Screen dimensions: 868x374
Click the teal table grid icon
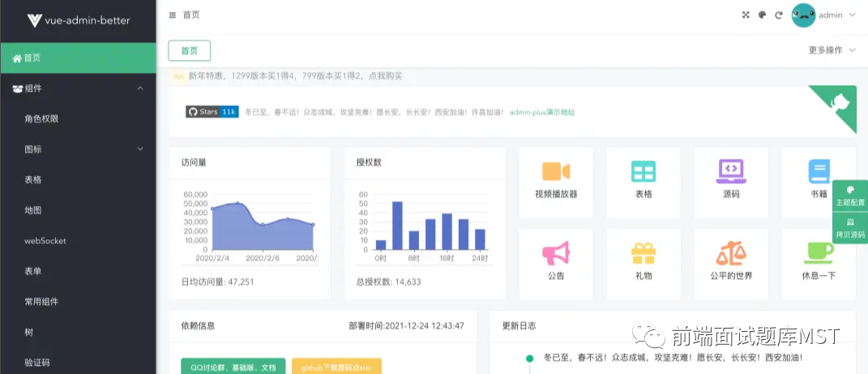tap(644, 171)
